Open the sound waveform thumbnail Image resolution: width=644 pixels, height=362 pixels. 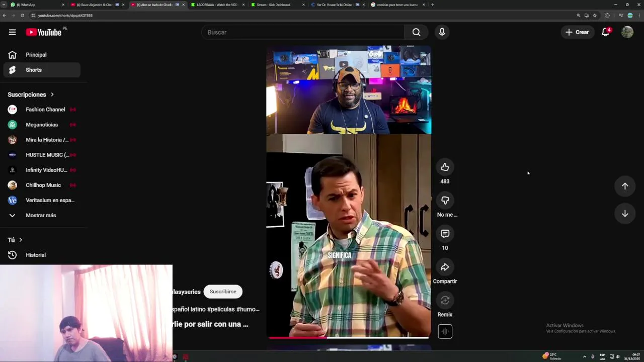445,331
